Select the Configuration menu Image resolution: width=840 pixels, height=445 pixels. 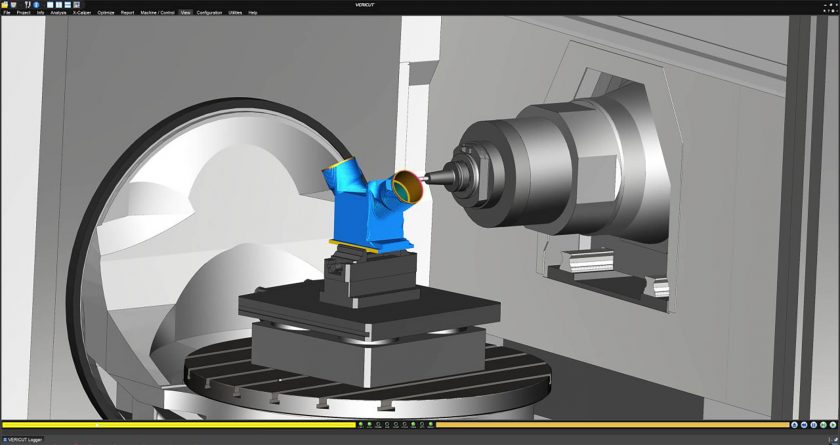pyautogui.click(x=209, y=13)
